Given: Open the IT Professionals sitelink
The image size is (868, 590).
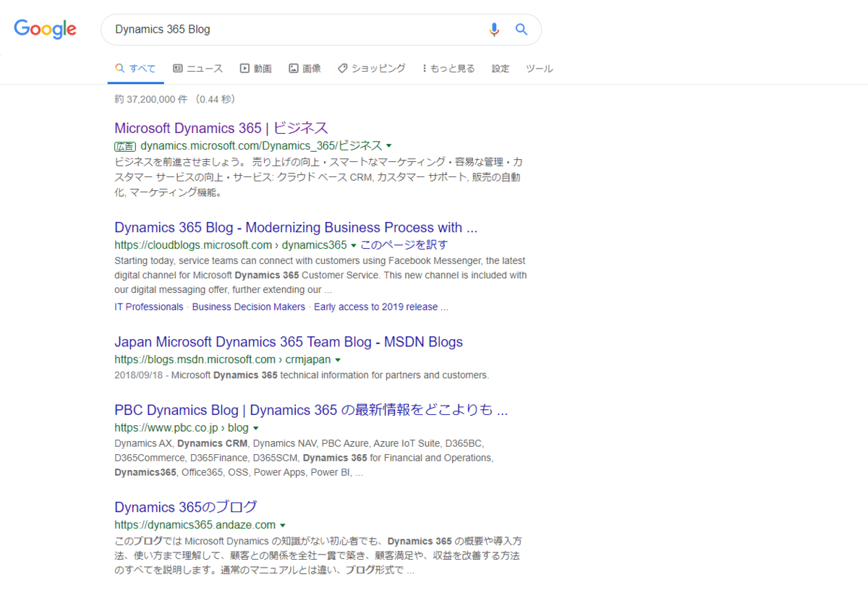Looking at the screenshot, I should 149,307.
